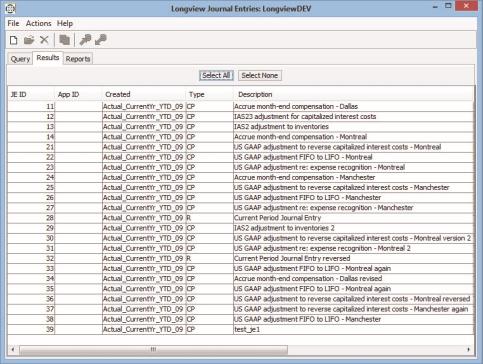Switch to the Reports tab
The image size is (483, 364).
(x=78, y=59)
